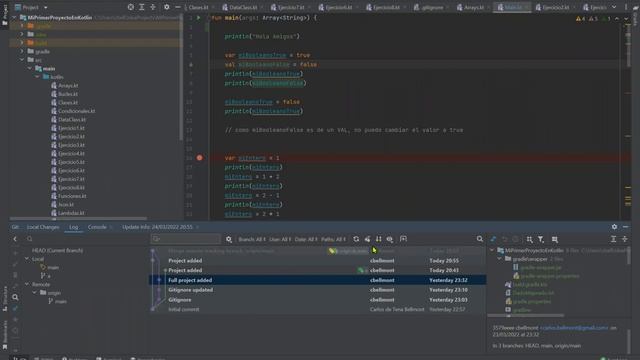Hide the Project panel with minus icon

coord(178,7)
